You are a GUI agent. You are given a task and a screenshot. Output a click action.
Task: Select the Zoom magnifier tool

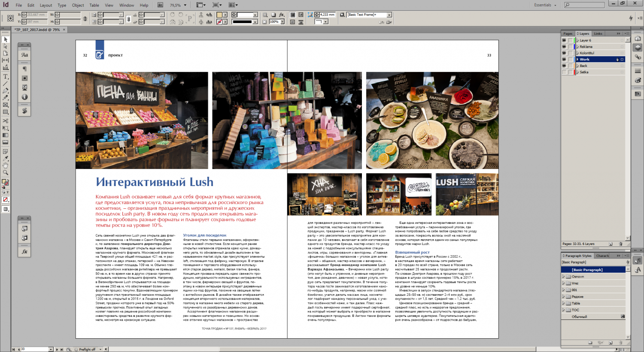pos(6,172)
